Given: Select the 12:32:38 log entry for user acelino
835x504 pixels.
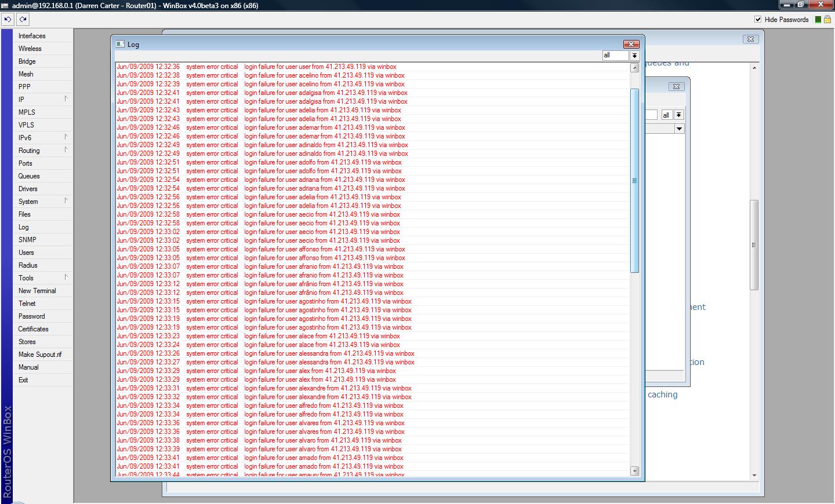Looking at the screenshot, I should (x=372, y=75).
